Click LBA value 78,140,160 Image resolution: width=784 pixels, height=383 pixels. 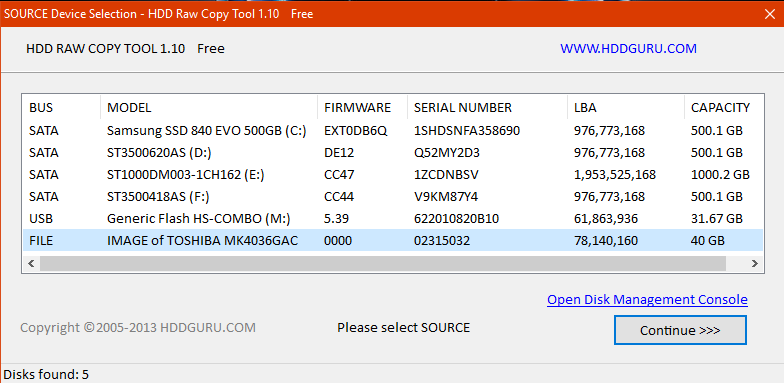point(606,240)
